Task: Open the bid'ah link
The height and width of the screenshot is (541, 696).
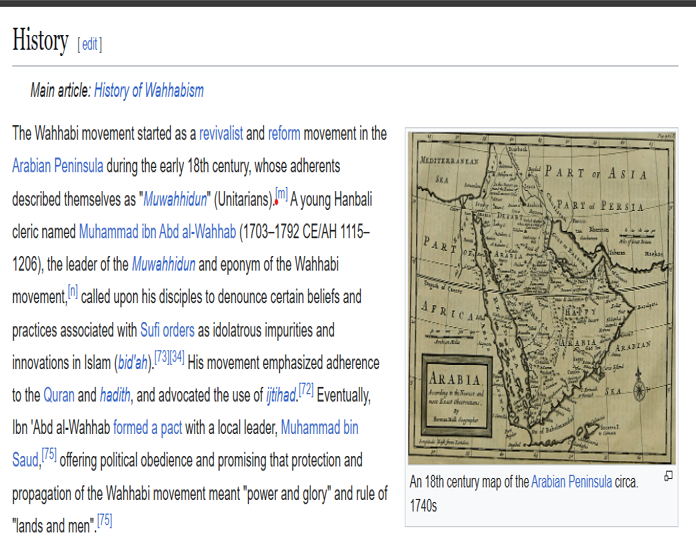Action: 133,363
